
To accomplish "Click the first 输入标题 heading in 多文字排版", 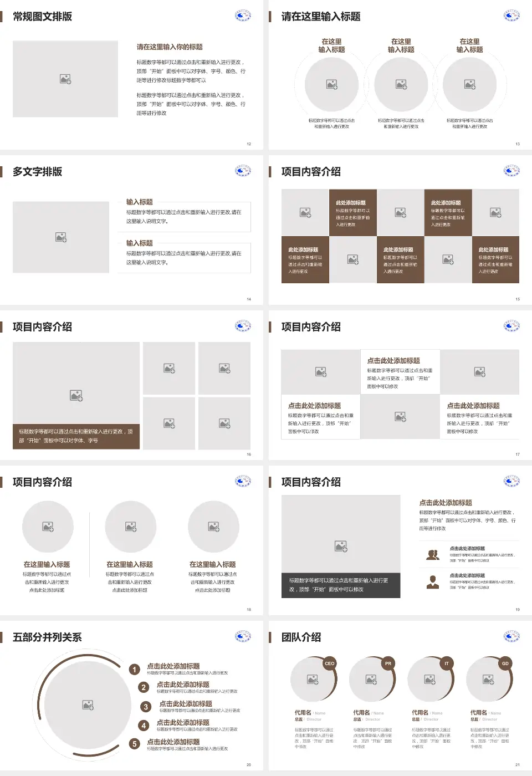I will tap(139, 202).
